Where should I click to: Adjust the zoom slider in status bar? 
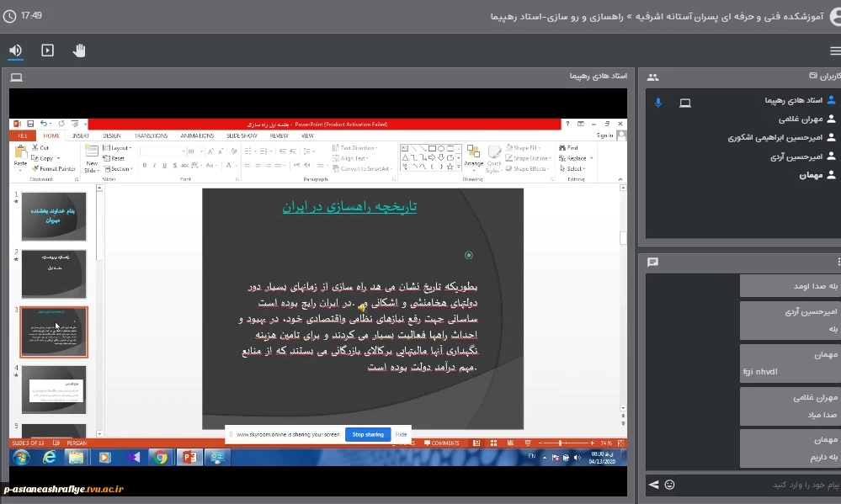[x=560, y=443]
